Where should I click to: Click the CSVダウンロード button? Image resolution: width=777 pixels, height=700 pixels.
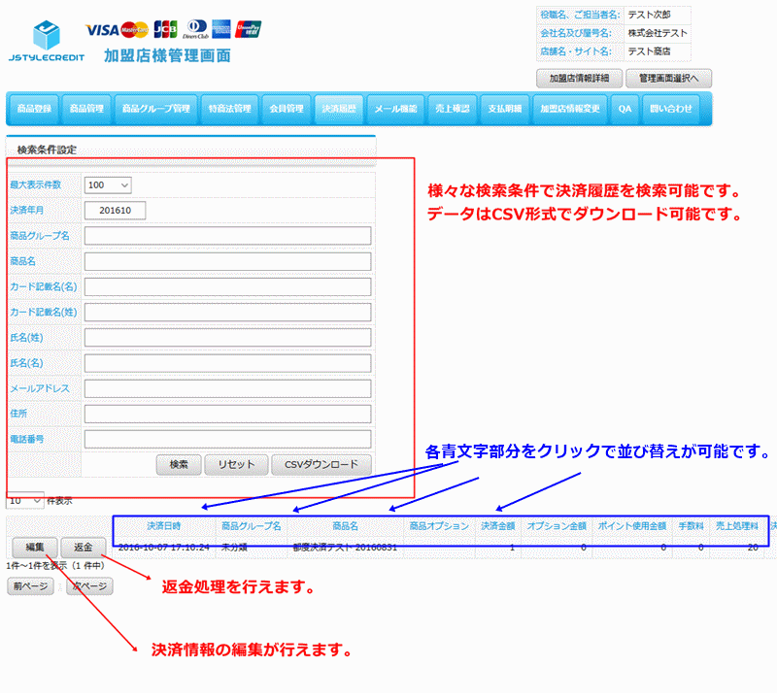pos(321,465)
